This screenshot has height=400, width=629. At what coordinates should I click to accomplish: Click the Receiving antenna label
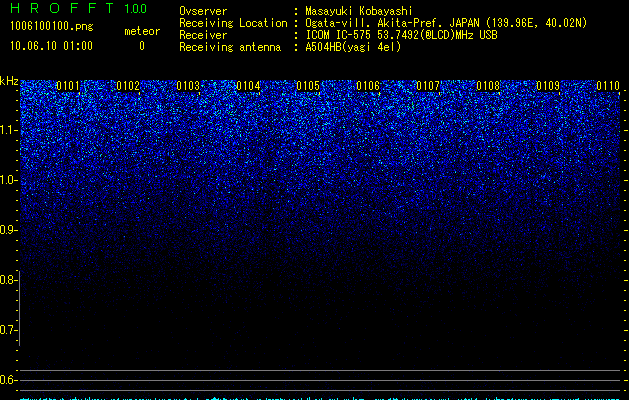(230, 47)
